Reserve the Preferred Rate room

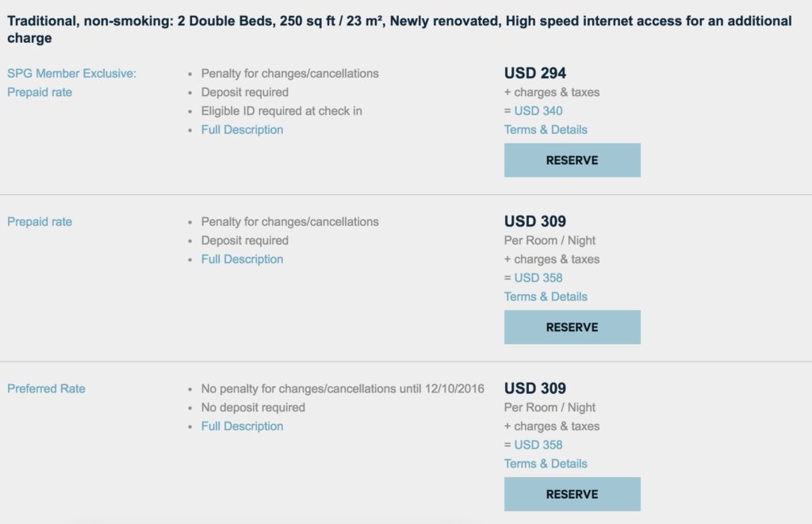coord(572,495)
